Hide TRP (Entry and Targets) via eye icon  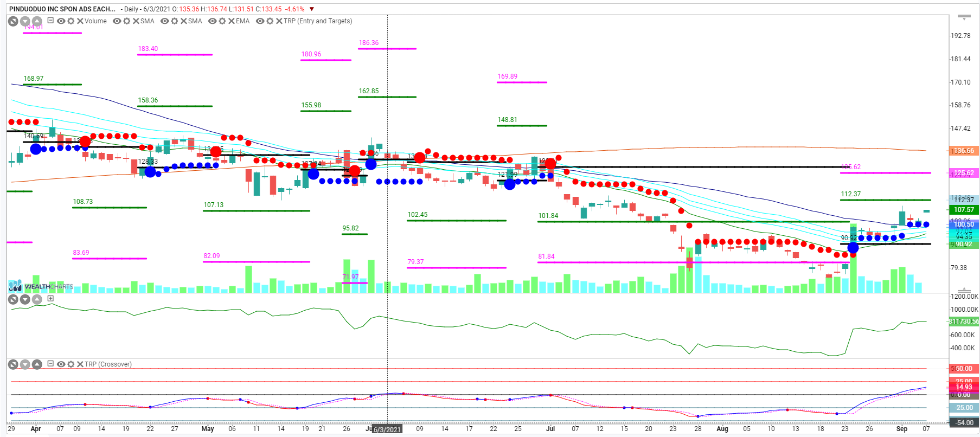point(260,21)
